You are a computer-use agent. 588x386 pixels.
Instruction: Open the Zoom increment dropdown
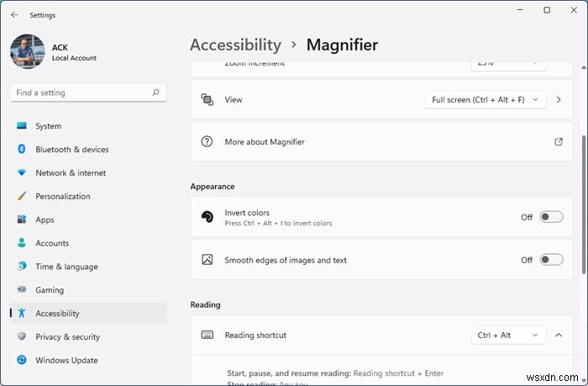click(508, 66)
